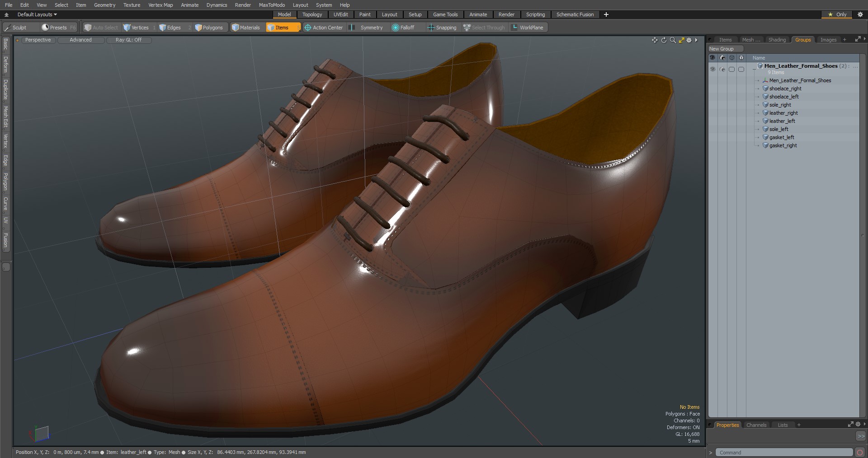868x458 pixels.
Task: Click the New Group button
Action: 726,49
